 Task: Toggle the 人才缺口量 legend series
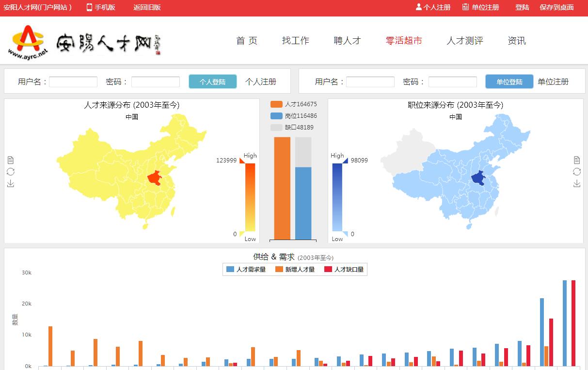[344, 269]
